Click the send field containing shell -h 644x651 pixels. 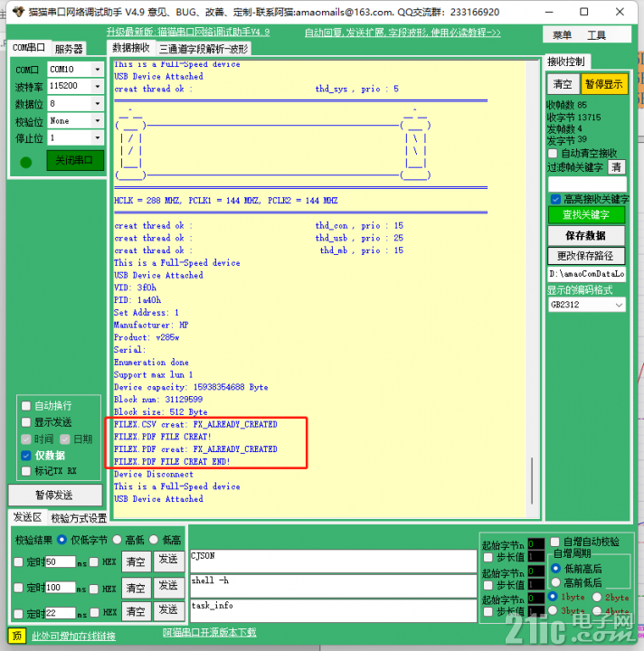[334, 586]
